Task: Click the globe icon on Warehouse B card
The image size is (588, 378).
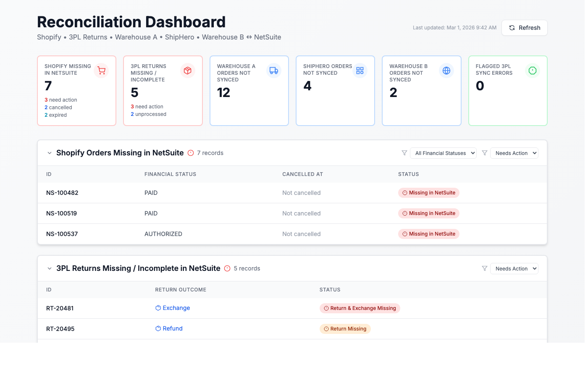Action: (x=446, y=71)
